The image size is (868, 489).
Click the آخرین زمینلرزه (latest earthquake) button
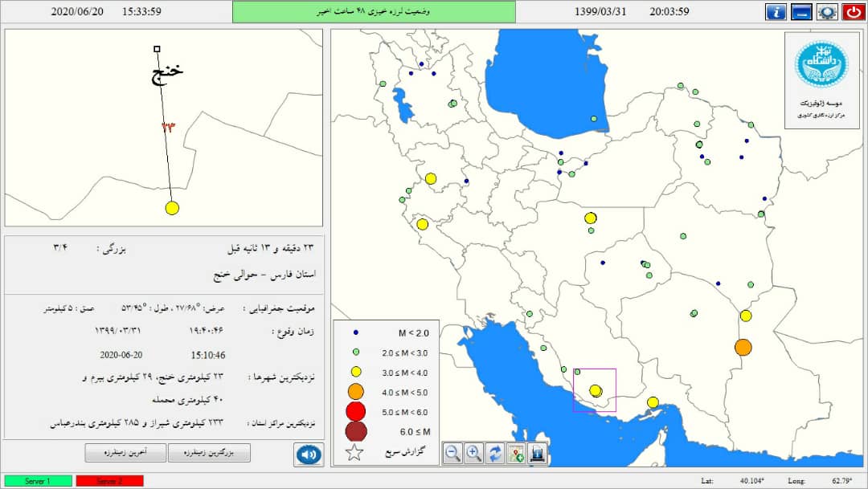(125, 453)
